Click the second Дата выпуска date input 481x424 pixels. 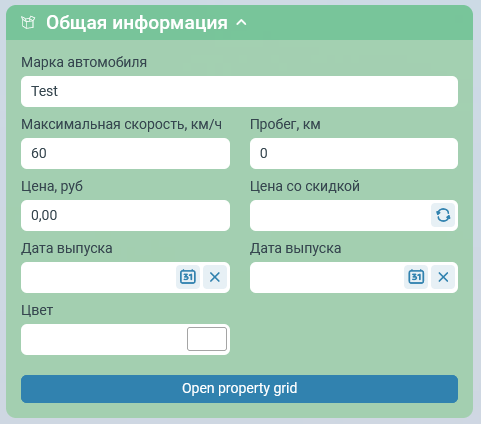[x=327, y=277]
